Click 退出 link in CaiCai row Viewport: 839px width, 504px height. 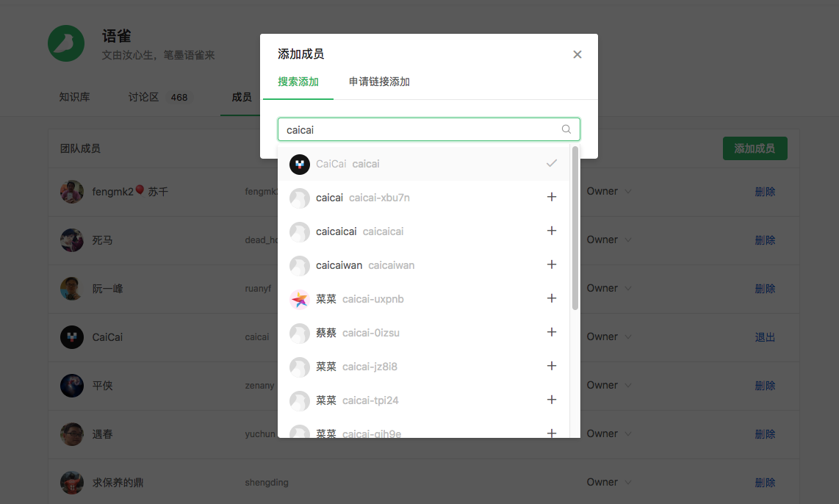pos(765,337)
